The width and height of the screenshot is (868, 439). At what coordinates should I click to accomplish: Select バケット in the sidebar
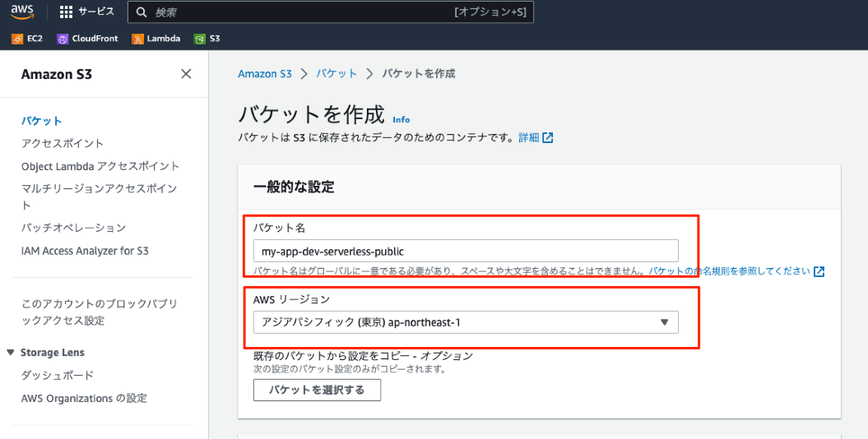41,121
